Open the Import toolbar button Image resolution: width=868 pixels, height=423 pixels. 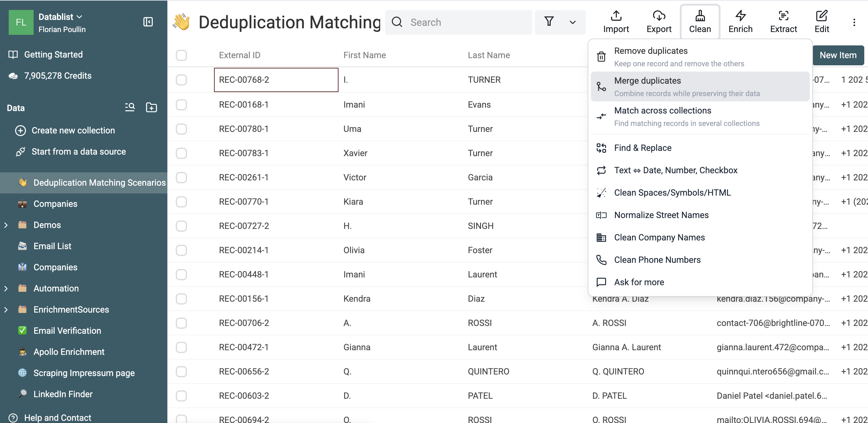616,22
